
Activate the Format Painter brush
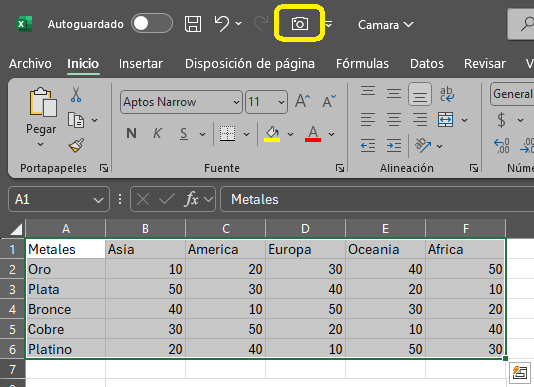tap(76, 146)
